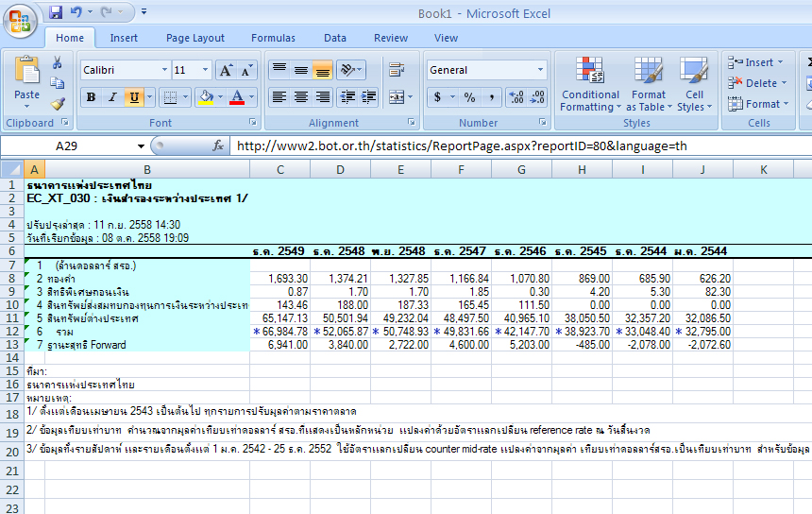Toggle Bottom Align for cells
This screenshot has height=514, width=812.
322,70
